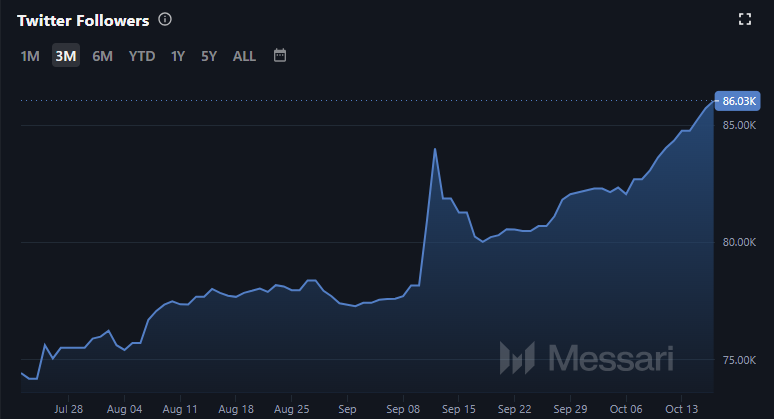The image size is (774, 419).
Task: Expand the chart to fullscreen
Action: (744, 20)
